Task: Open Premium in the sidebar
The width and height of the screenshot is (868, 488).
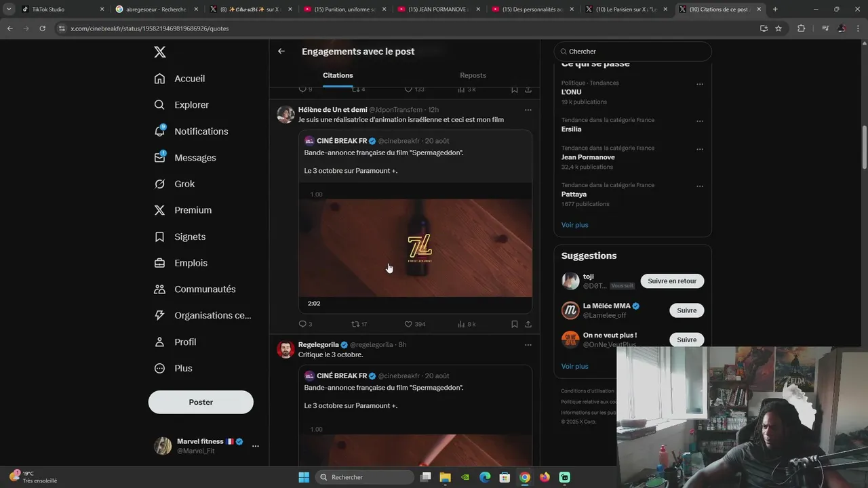Action: 183,210
